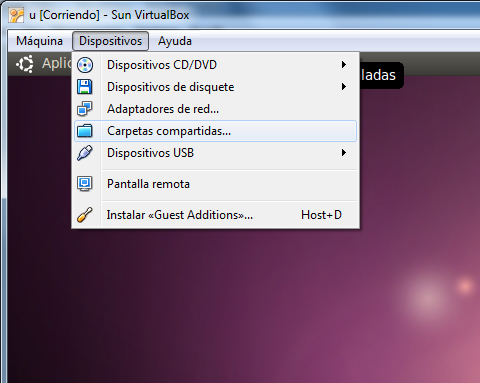Expand Dispositivos CD/DVD submenu arrow
Screen dimensions: 480x383
pos(344,65)
